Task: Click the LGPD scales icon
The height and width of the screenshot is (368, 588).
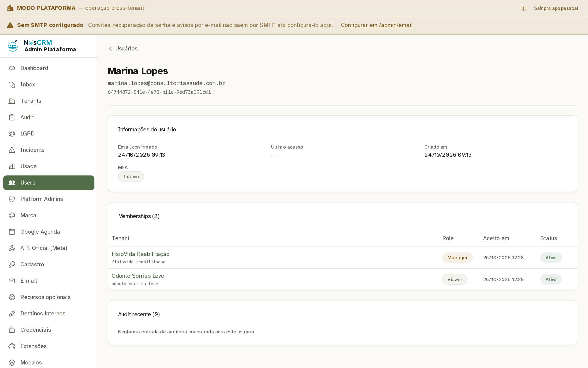Action: coord(12,134)
